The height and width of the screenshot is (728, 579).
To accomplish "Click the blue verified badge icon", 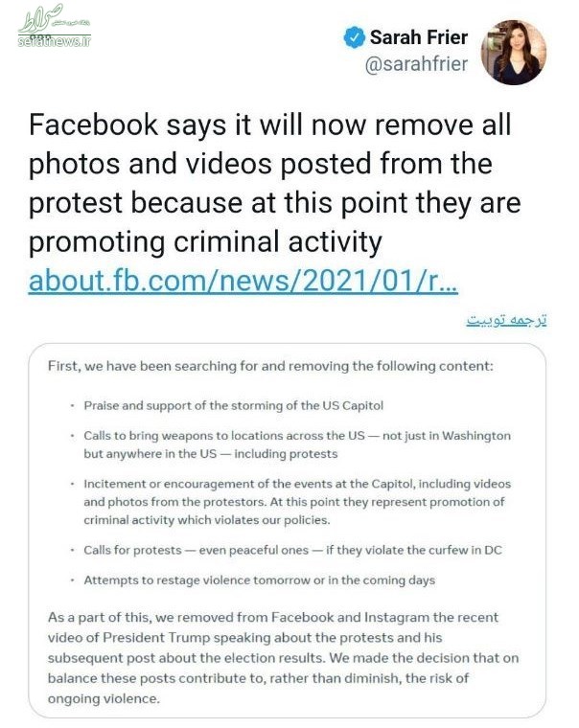I will pos(355,37).
